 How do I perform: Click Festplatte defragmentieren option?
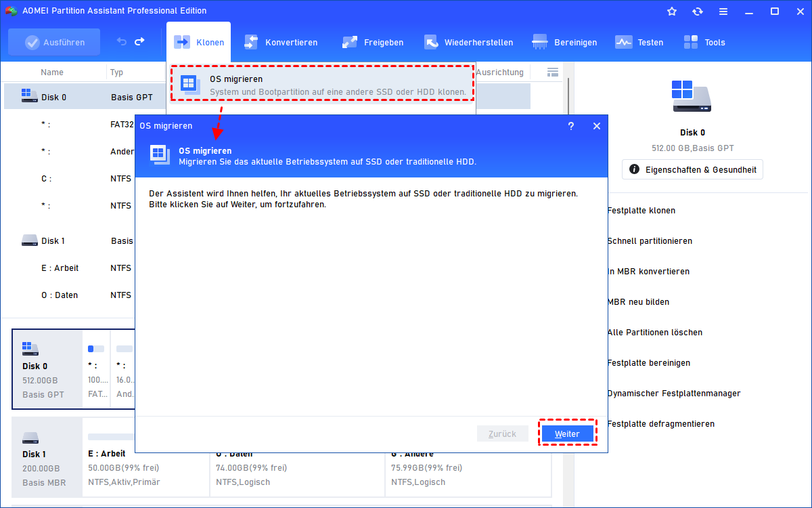[661, 424]
